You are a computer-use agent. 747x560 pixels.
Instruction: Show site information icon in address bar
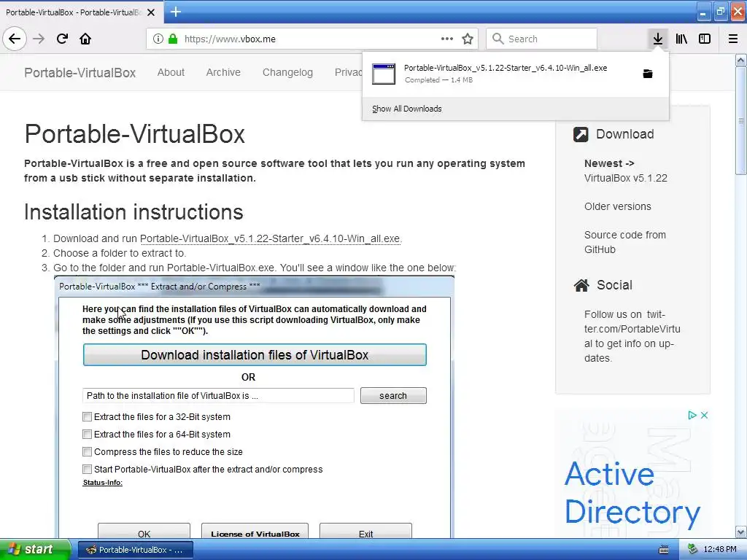(158, 39)
